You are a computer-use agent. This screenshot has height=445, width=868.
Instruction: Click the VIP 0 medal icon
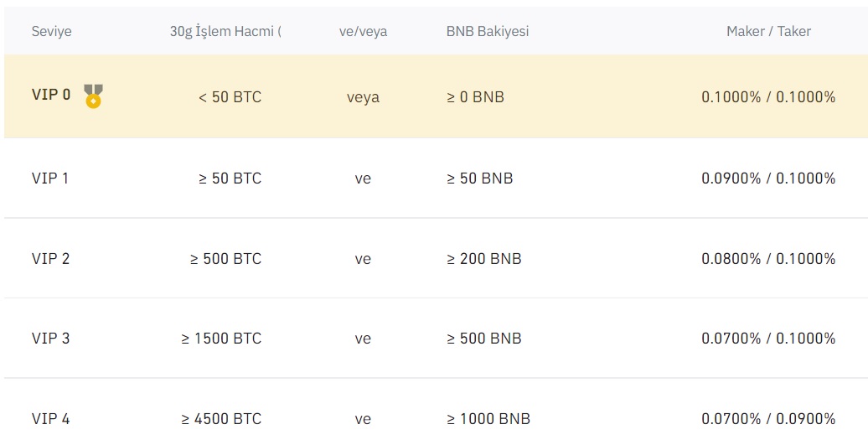(x=93, y=96)
